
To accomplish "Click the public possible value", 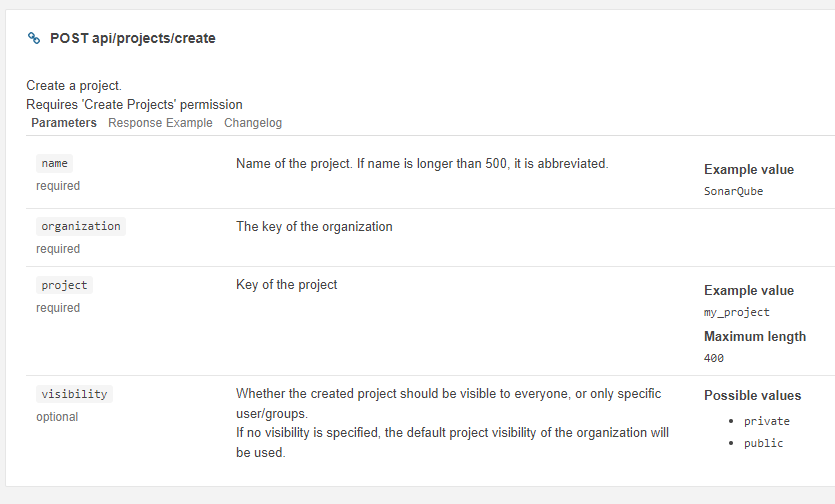I will 764,443.
